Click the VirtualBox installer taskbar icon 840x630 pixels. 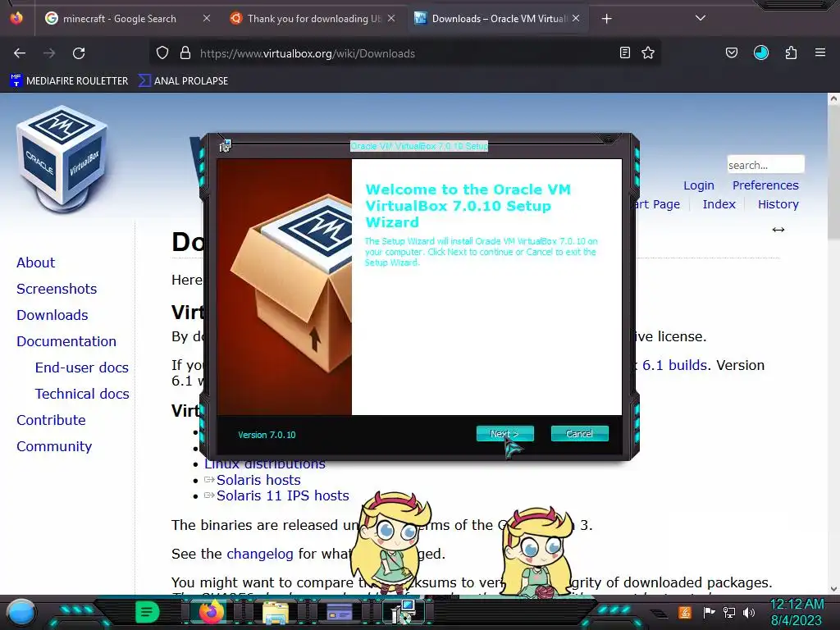404,612
